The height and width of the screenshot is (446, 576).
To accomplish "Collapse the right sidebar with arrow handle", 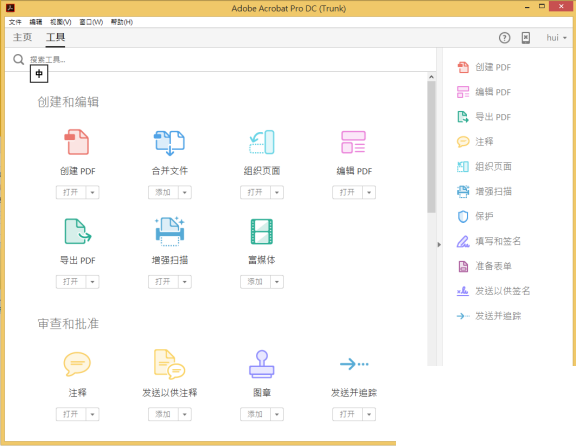I will pos(439,245).
